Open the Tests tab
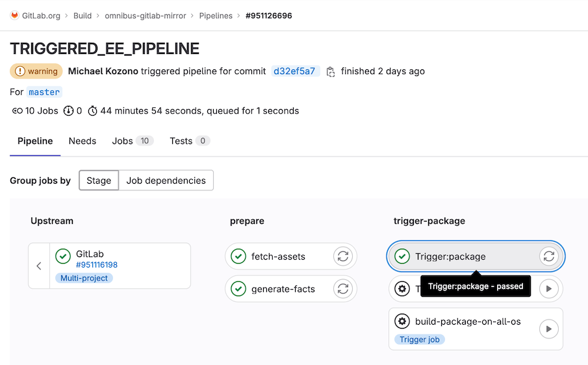588x365 pixels. [181, 141]
